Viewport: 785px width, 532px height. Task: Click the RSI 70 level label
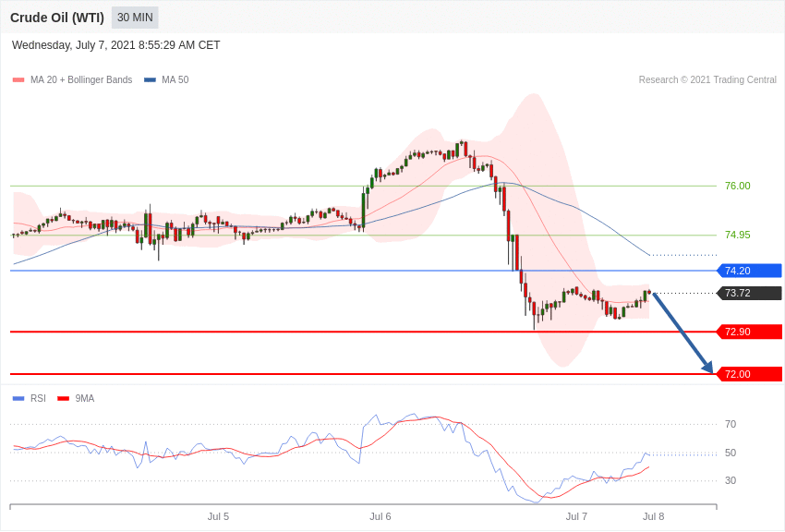pyautogui.click(x=731, y=424)
